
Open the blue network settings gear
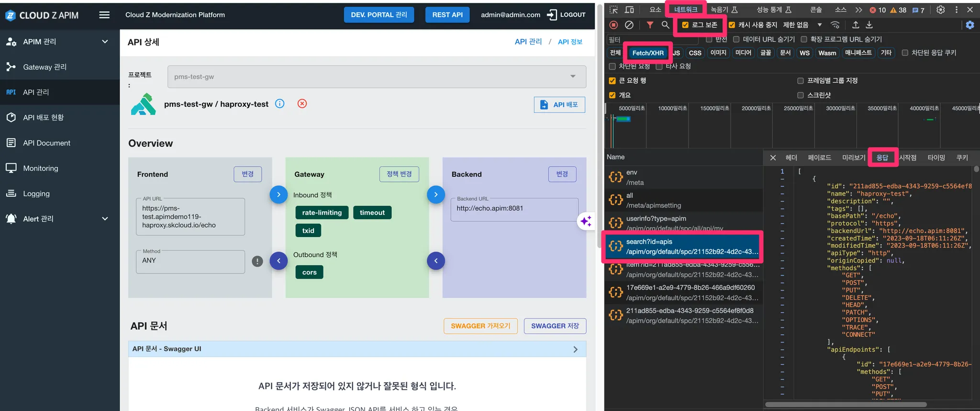point(970,25)
